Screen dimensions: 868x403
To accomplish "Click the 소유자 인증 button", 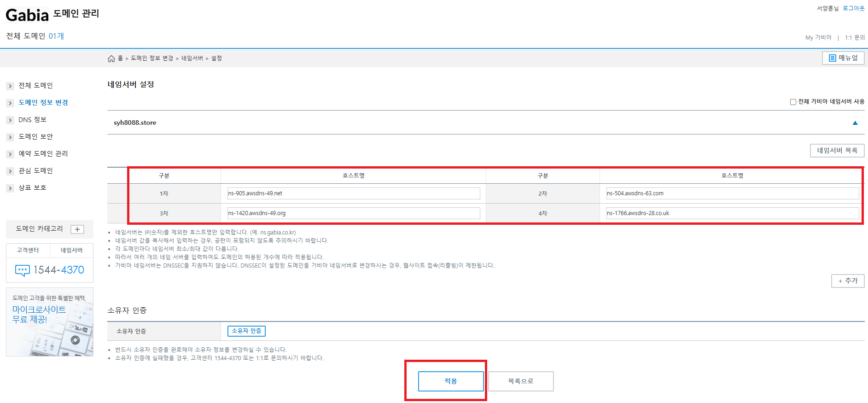I will click(x=246, y=331).
